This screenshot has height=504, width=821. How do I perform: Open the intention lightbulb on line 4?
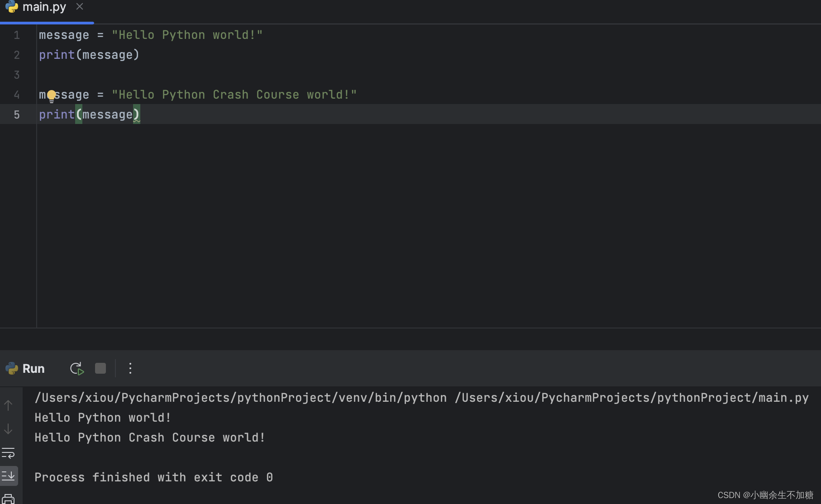(52, 96)
